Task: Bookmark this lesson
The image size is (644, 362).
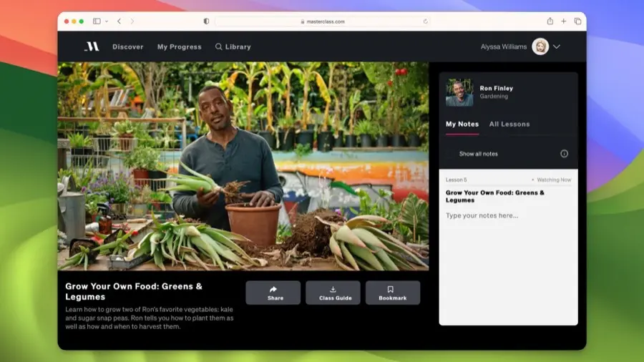Action: [x=392, y=293]
